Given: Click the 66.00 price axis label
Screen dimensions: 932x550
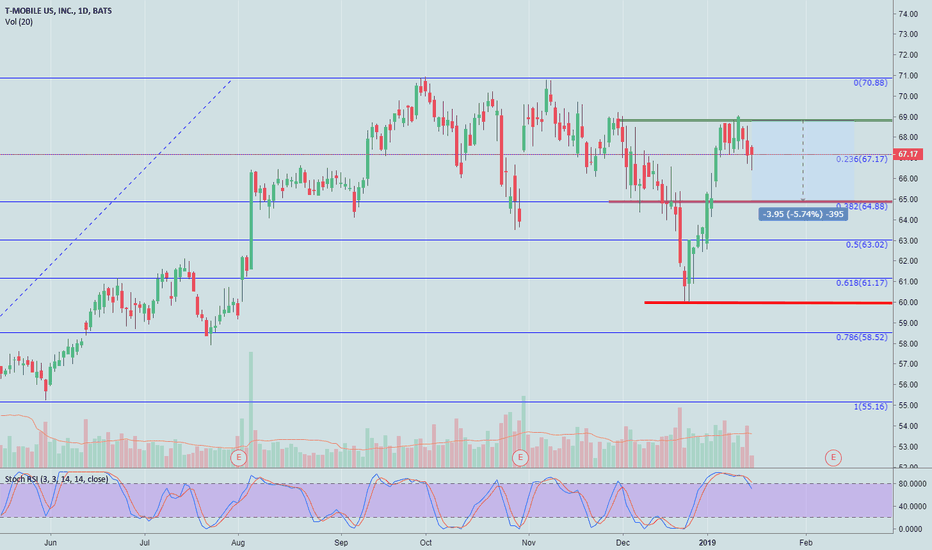Looking at the screenshot, I should 908,178.
